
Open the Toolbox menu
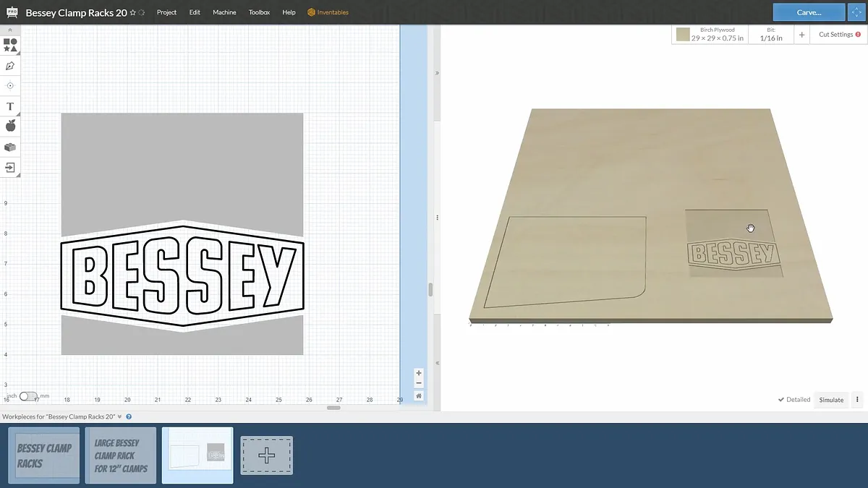[x=259, y=12]
